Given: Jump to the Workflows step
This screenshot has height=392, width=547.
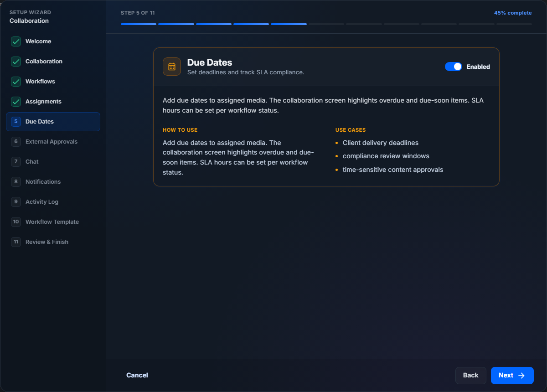Looking at the screenshot, I should tap(53, 82).
